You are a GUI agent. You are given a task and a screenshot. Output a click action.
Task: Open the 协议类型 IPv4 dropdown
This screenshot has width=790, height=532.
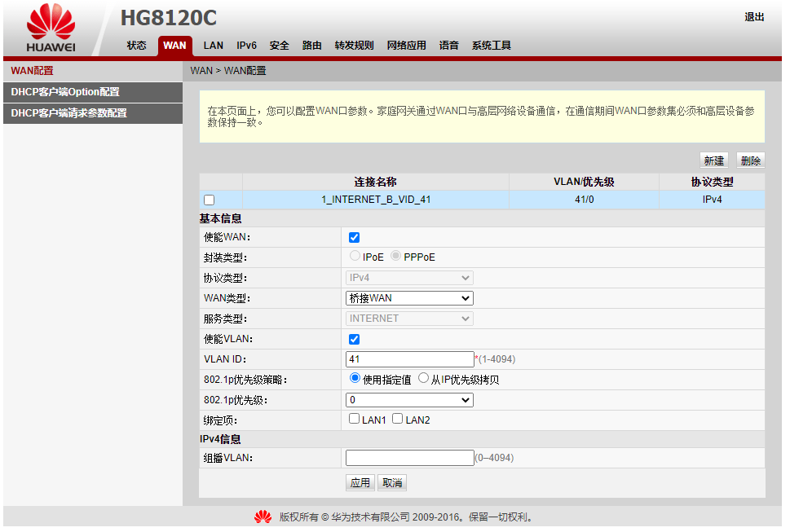[409, 278]
